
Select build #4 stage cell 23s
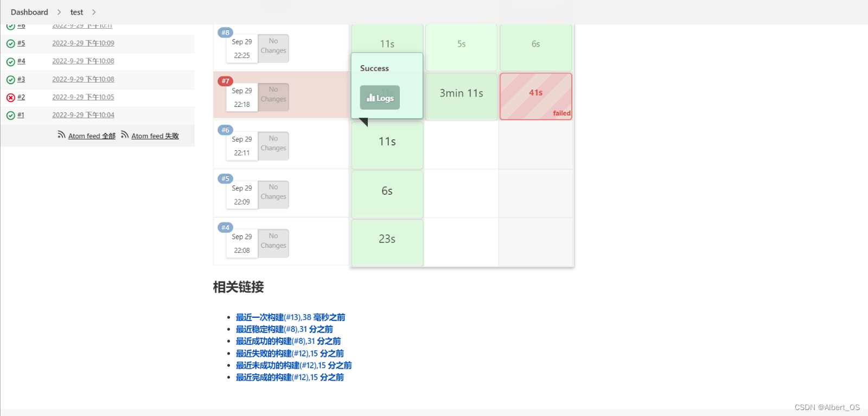(x=387, y=242)
